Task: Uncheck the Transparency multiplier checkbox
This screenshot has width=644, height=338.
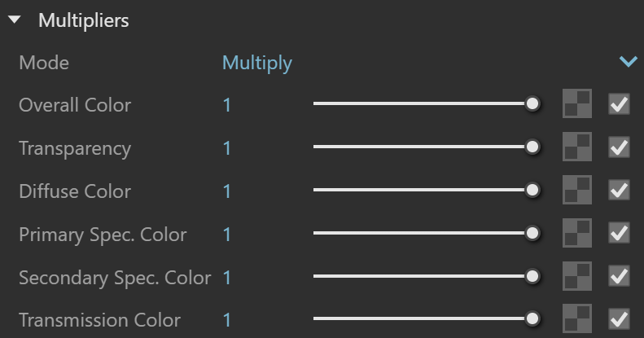Action: pyautogui.click(x=619, y=147)
